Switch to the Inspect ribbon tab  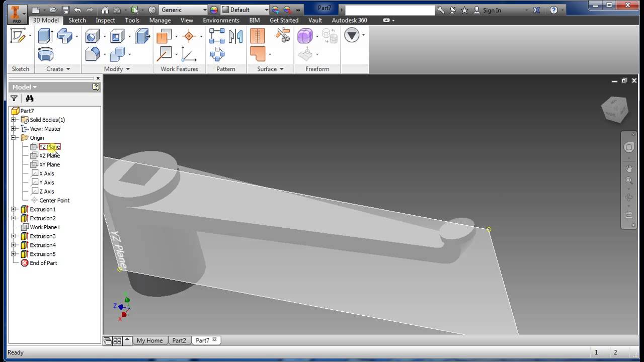pos(105,20)
